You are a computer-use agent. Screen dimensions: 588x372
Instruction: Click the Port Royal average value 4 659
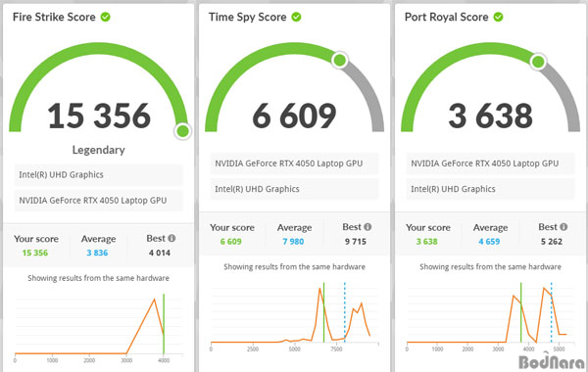click(x=489, y=242)
